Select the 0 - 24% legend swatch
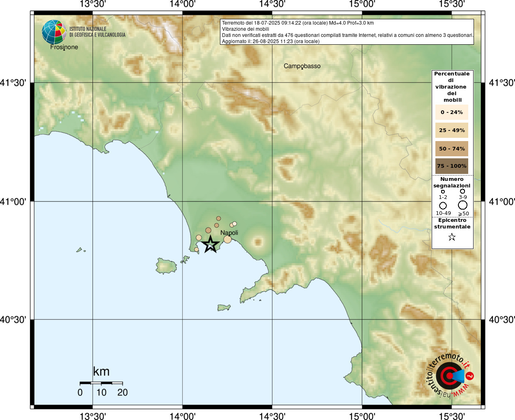Image resolution: width=515 pixels, height=420 pixels. 451,112
